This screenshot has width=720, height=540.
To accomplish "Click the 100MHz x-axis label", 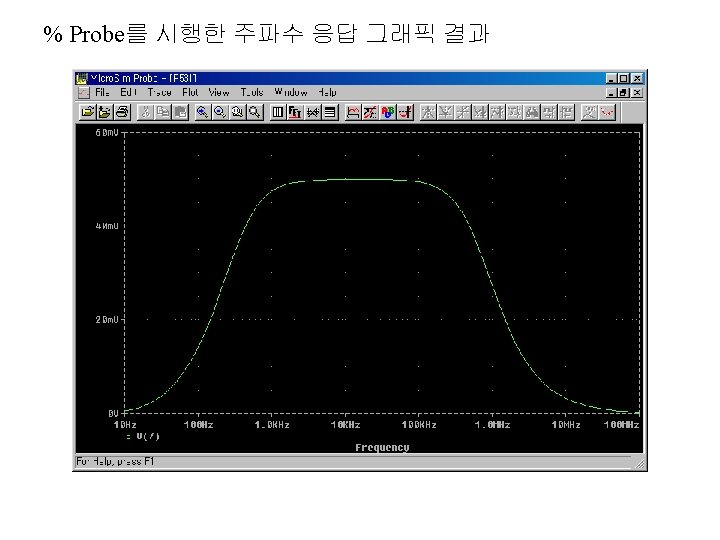I will 621,425.
